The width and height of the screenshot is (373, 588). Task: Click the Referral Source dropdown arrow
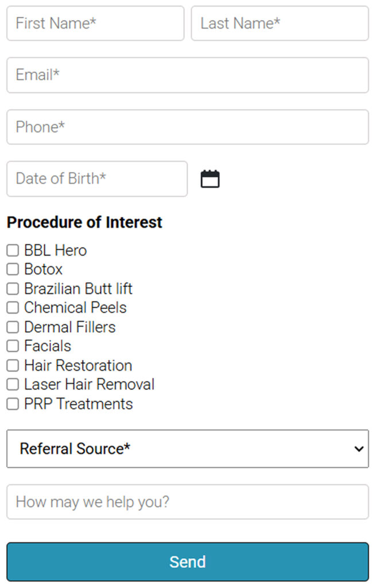click(359, 448)
